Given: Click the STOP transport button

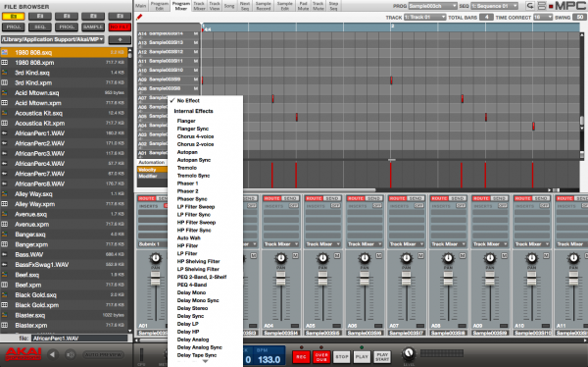Looking at the screenshot, I should pos(342,357).
